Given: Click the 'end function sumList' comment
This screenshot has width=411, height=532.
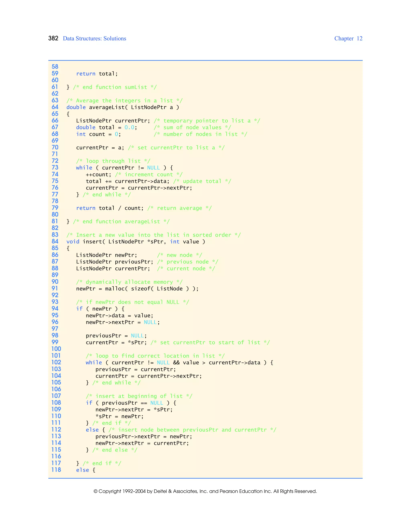Looking at the screenshot, I should [115, 87].
